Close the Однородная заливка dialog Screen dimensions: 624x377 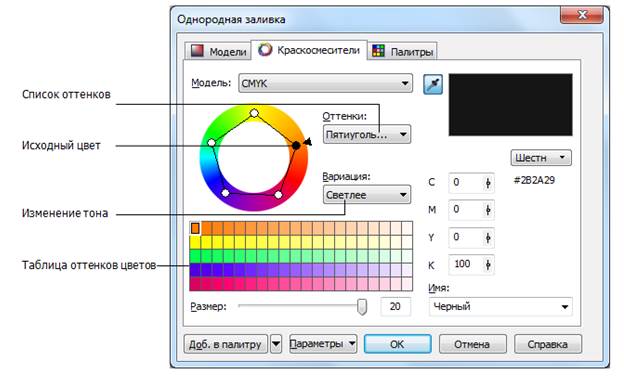pos(582,15)
